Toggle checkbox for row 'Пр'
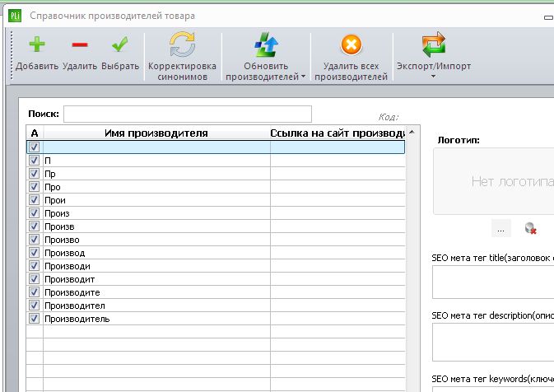 tap(34, 173)
